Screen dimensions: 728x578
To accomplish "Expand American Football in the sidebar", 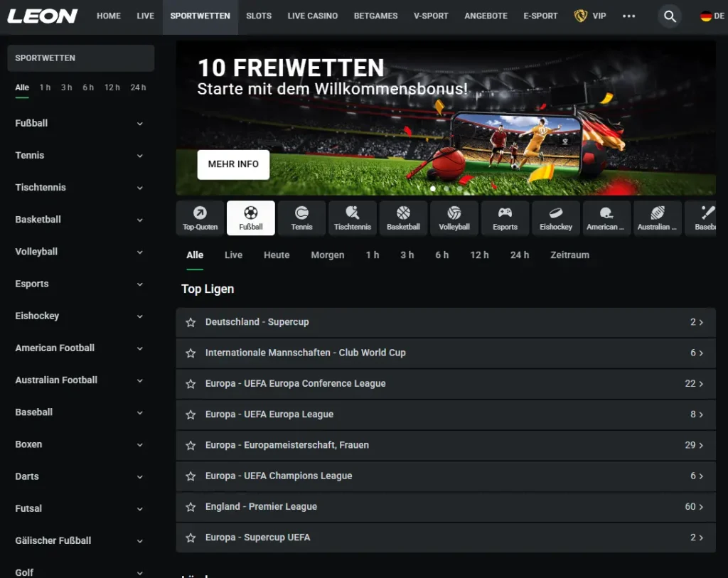I will pos(140,348).
